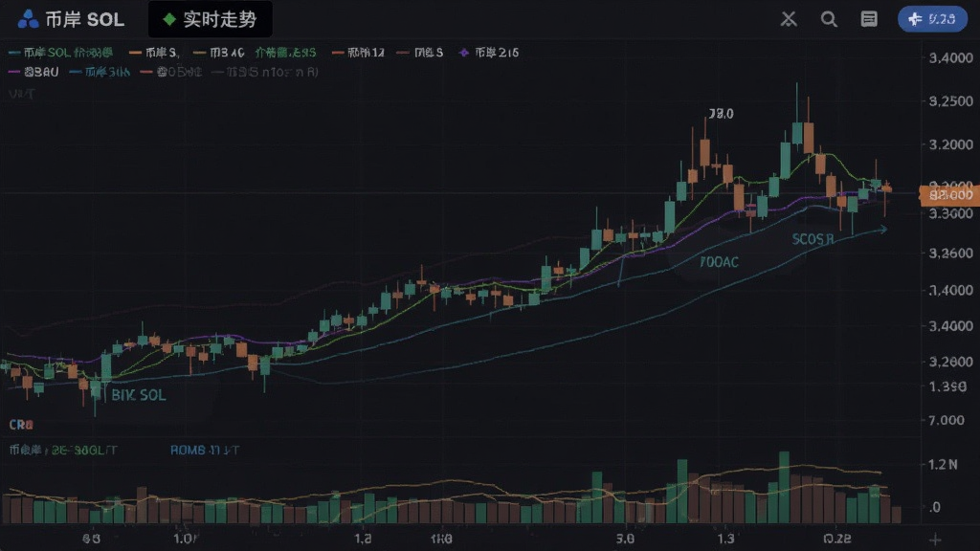Click the CR8 label at chart's lower left
The width and height of the screenshot is (980, 551).
pos(21,425)
